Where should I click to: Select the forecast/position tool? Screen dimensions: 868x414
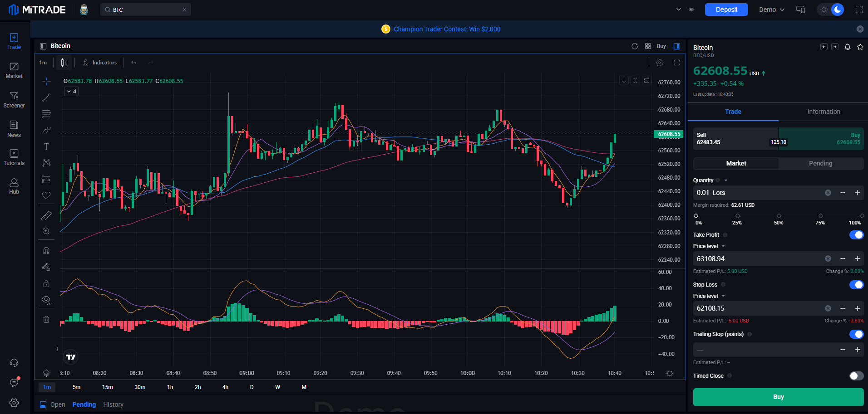click(x=46, y=179)
